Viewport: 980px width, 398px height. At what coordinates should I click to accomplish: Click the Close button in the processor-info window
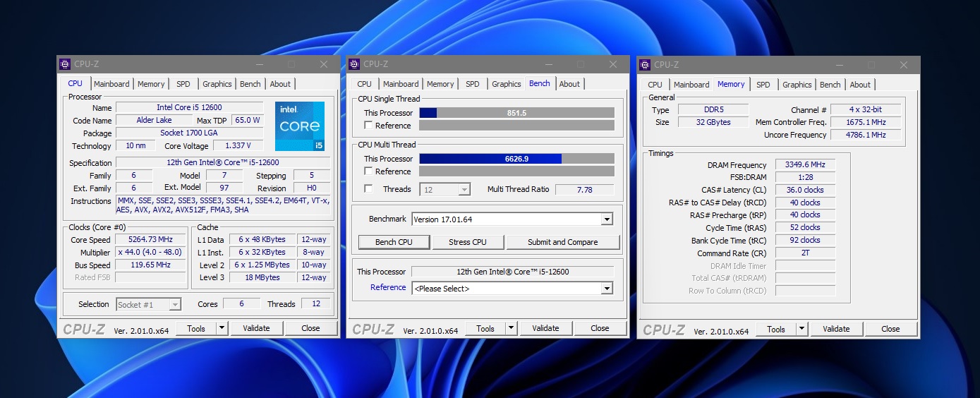click(x=310, y=327)
